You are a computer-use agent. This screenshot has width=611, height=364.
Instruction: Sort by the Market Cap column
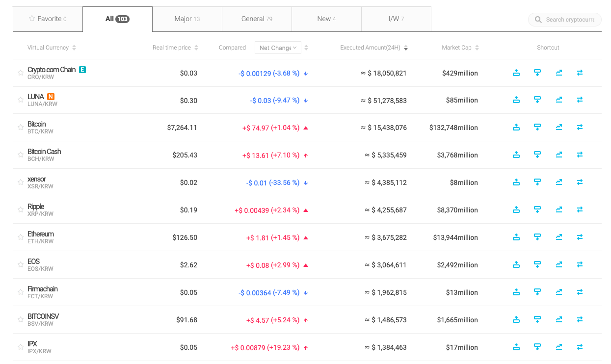(460, 48)
